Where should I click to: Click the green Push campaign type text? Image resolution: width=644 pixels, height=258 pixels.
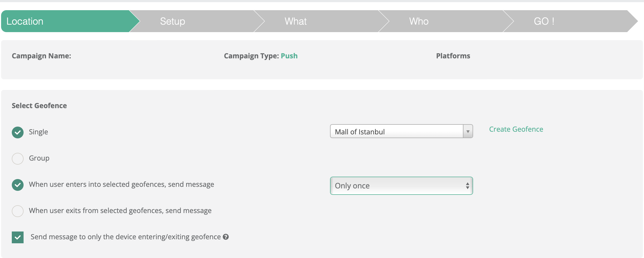pos(289,56)
